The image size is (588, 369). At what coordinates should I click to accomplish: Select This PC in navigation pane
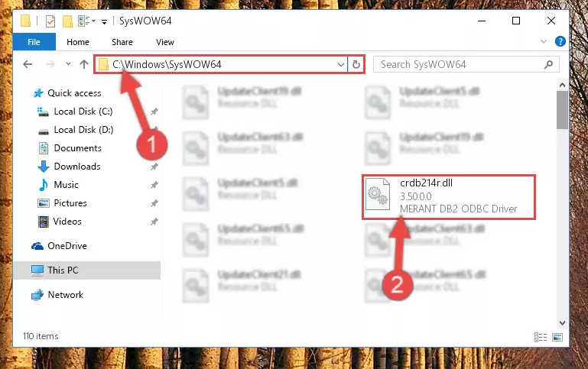coord(86,270)
